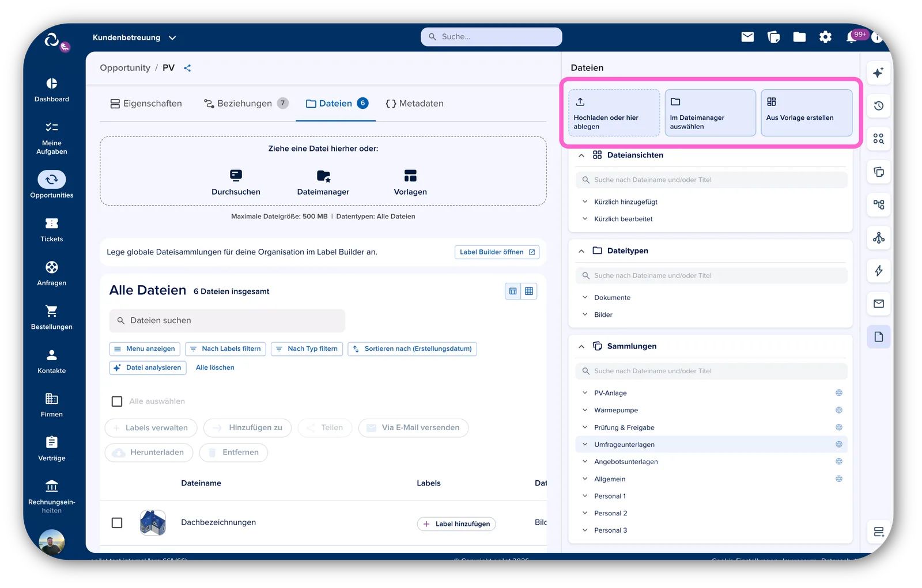
Task: Click Dateimanager in the upload area
Action: point(323,182)
